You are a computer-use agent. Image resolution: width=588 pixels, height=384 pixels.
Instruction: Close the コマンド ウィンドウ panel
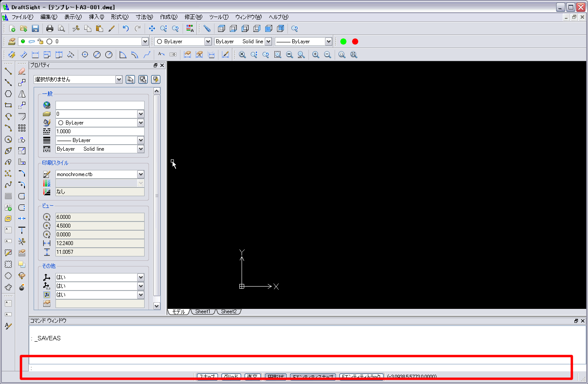[x=583, y=321]
